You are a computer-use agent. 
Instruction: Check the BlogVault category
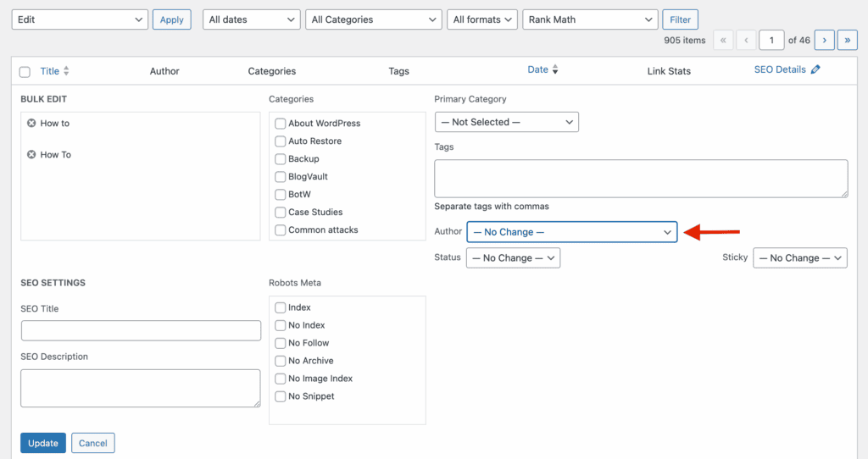[x=281, y=176]
